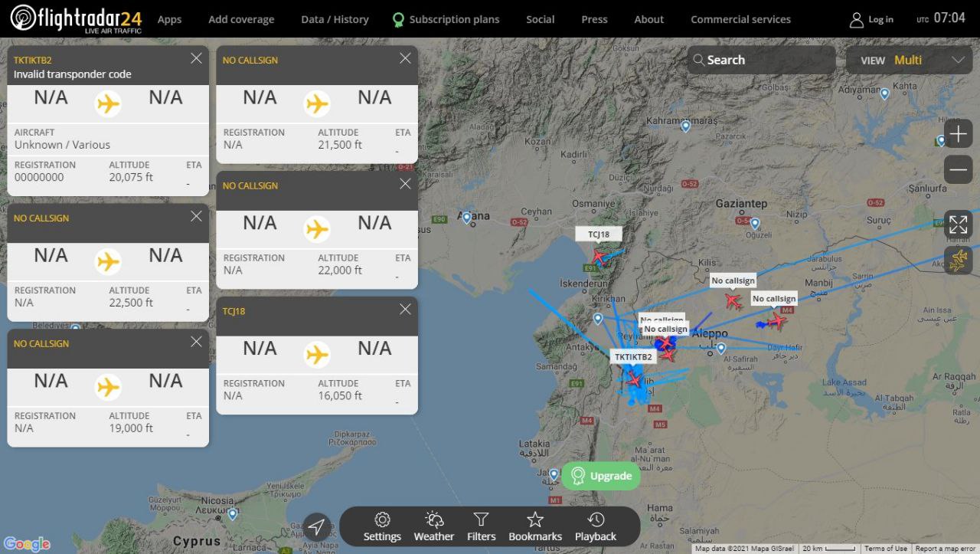This screenshot has width=980, height=554.
Task: Open the Settings panel
Action: pyautogui.click(x=382, y=527)
